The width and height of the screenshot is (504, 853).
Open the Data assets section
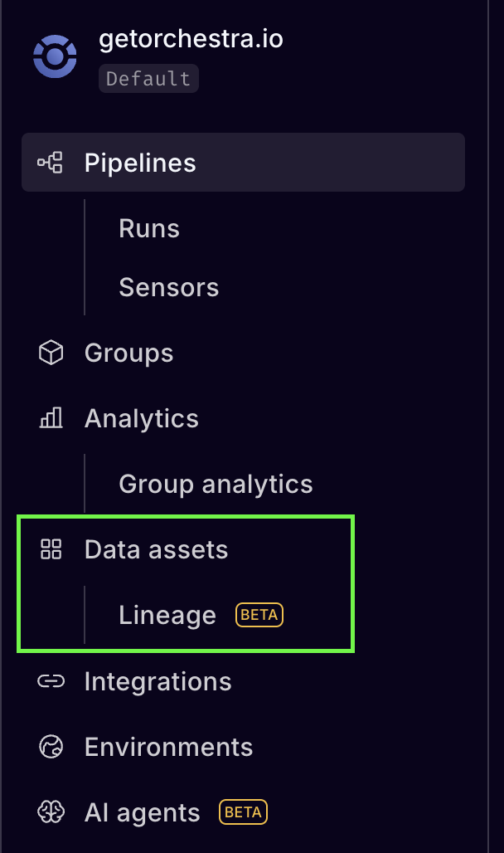tap(156, 548)
